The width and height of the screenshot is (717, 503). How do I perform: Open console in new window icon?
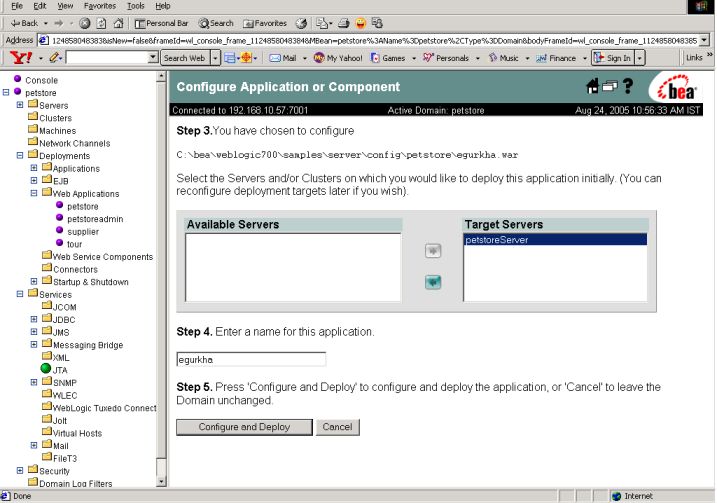[x=610, y=86]
